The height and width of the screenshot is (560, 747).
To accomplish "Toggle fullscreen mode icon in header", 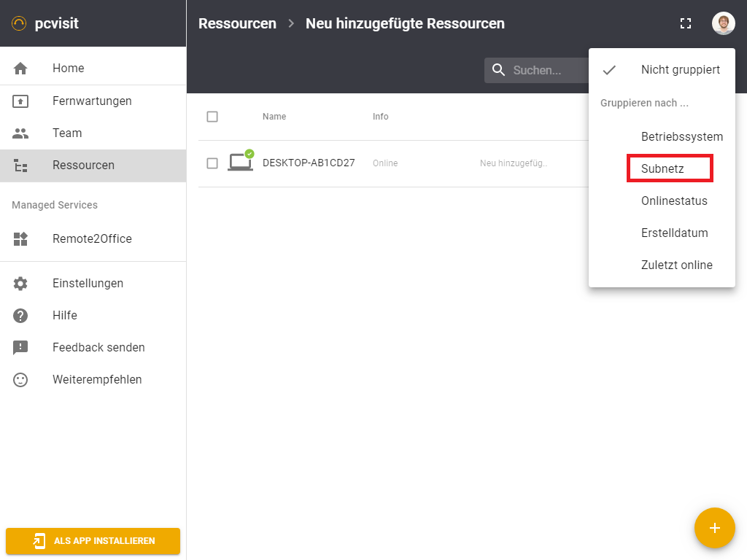I will pyautogui.click(x=685, y=23).
